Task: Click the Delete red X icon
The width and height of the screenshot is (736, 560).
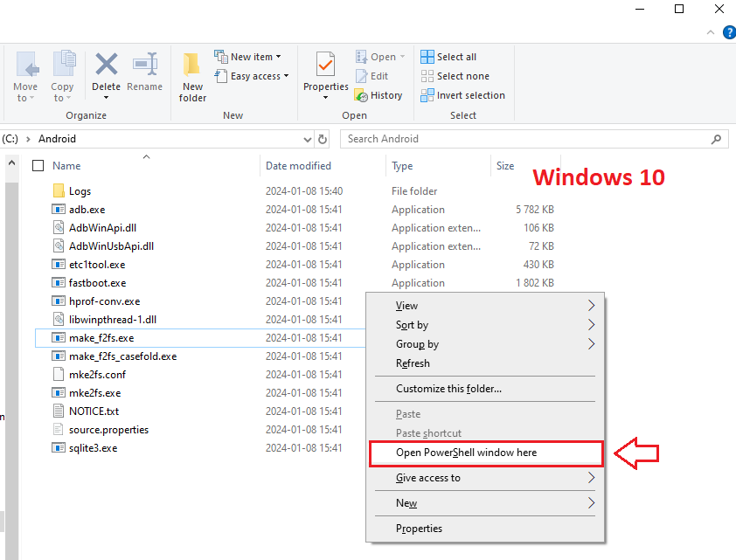Action: tap(107, 64)
